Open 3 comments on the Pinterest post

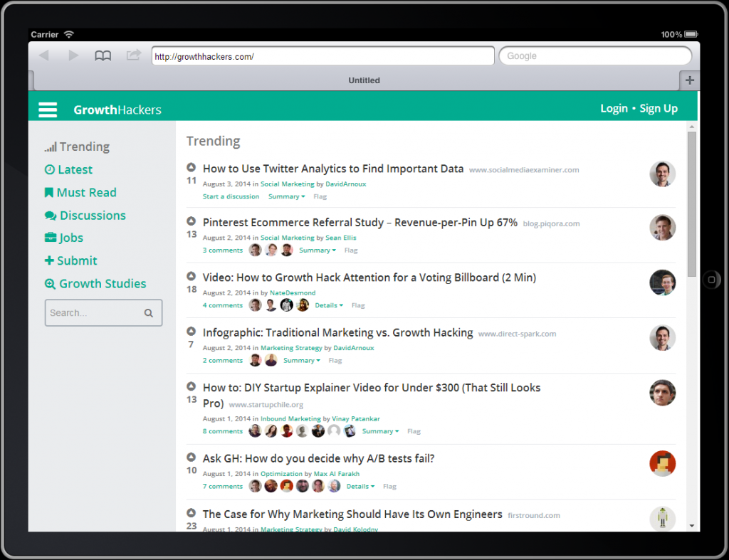(223, 250)
